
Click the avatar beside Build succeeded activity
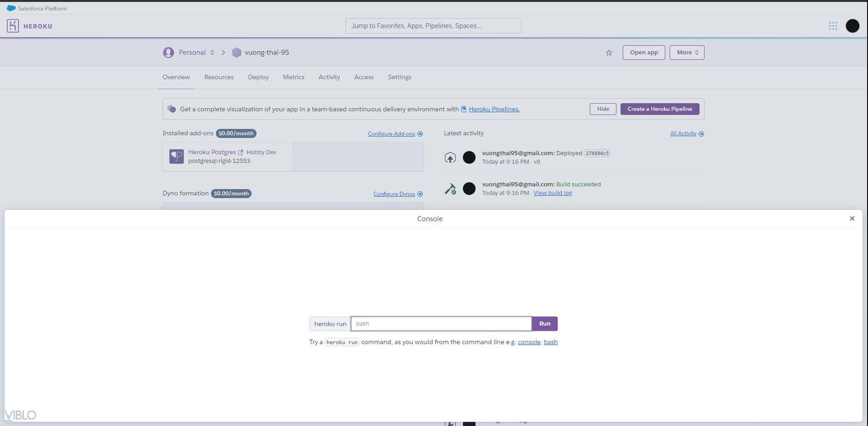[x=469, y=189]
